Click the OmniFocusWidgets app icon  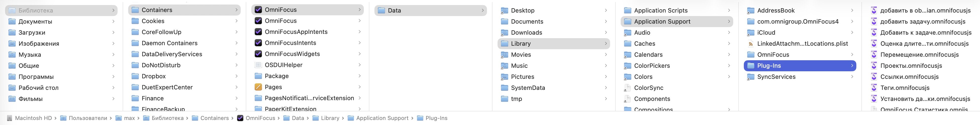click(258, 54)
